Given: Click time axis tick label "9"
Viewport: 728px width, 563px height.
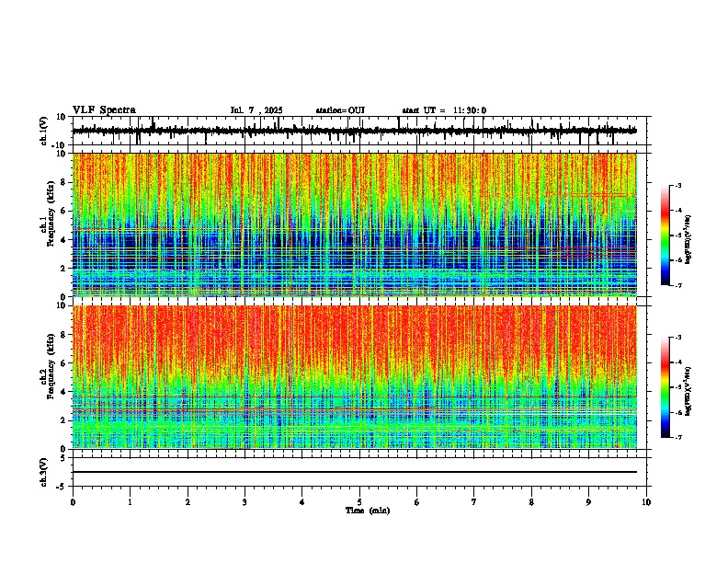Looking at the screenshot, I should [x=588, y=502].
